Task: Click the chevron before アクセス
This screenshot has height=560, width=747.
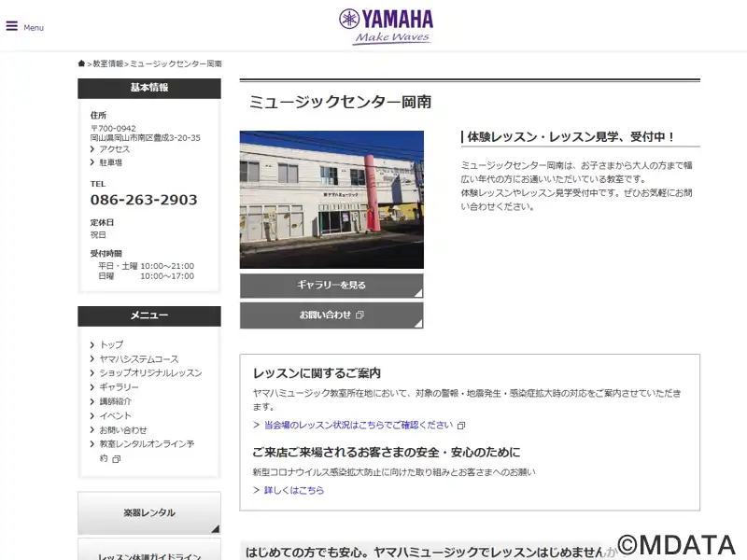Action: point(92,149)
